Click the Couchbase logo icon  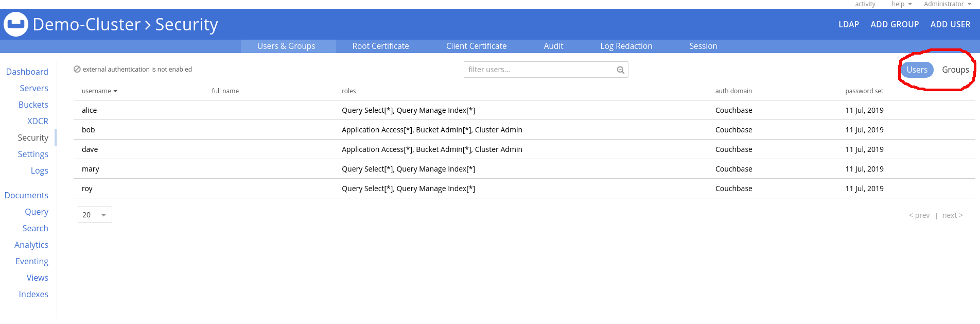(x=16, y=24)
